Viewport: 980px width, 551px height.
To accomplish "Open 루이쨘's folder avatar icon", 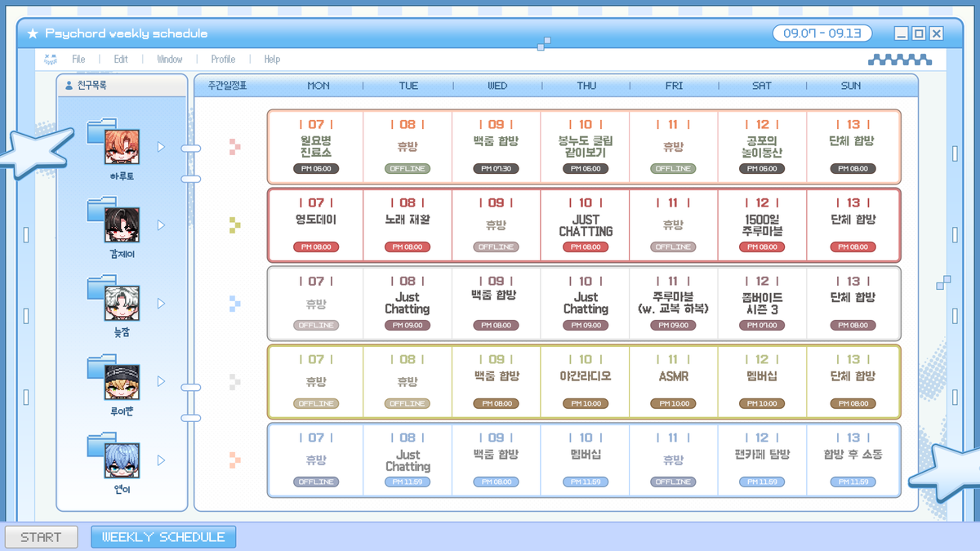I will [114, 377].
